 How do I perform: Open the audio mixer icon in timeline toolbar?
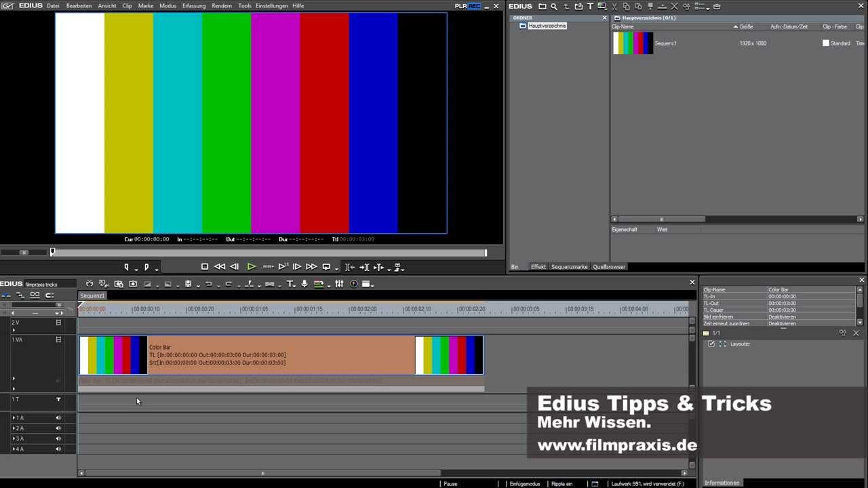click(339, 284)
